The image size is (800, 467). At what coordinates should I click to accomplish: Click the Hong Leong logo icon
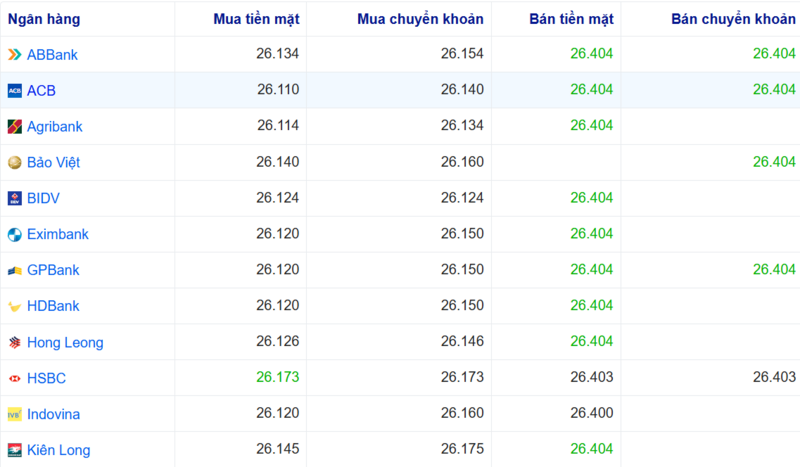pyautogui.click(x=14, y=342)
